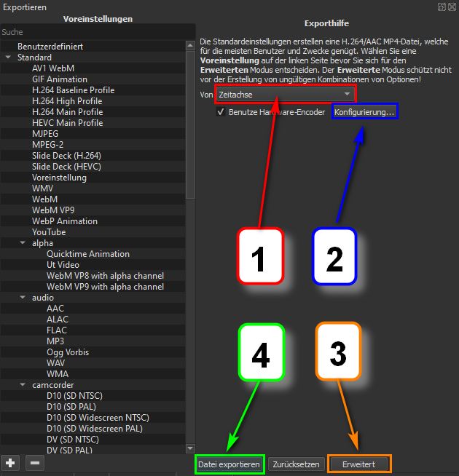The width and height of the screenshot is (459, 476).
Task: Pick the MP3 audio preset
Action: [55, 341]
